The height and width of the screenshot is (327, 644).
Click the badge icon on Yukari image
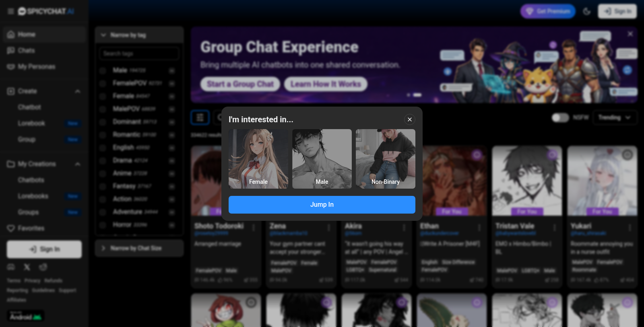[x=627, y=155]
